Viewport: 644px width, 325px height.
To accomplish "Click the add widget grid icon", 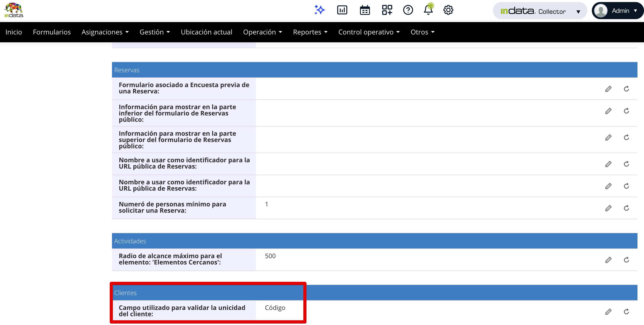I will tap(387, 10).
